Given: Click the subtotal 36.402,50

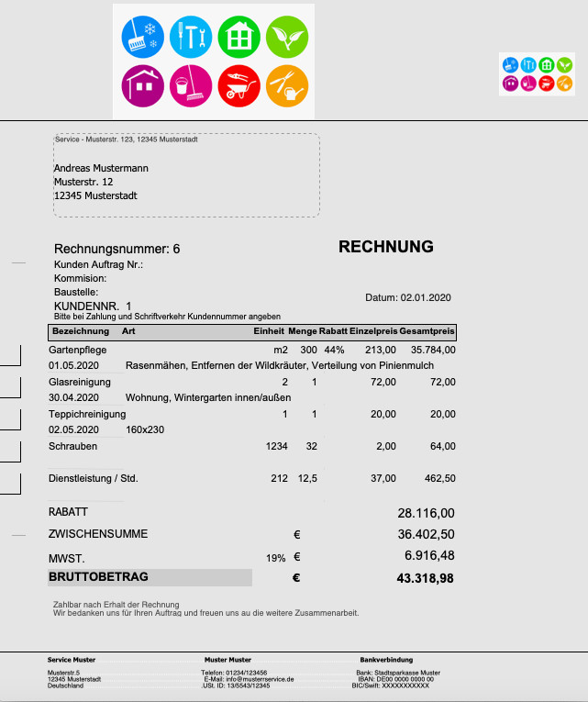Looking at the screenshot, I should 426,534.
